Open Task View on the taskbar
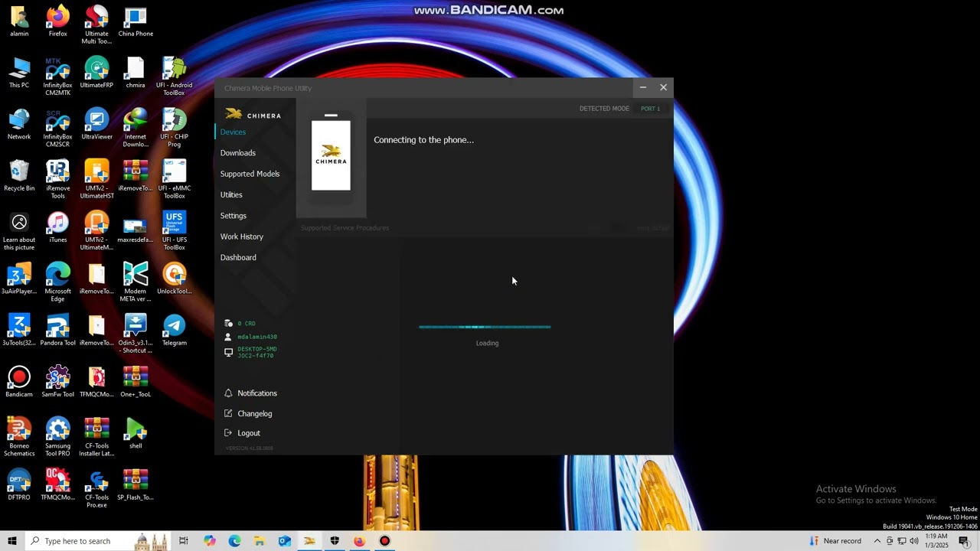The width and height of the screenshot is (980, 551). (x=184, y=541)
